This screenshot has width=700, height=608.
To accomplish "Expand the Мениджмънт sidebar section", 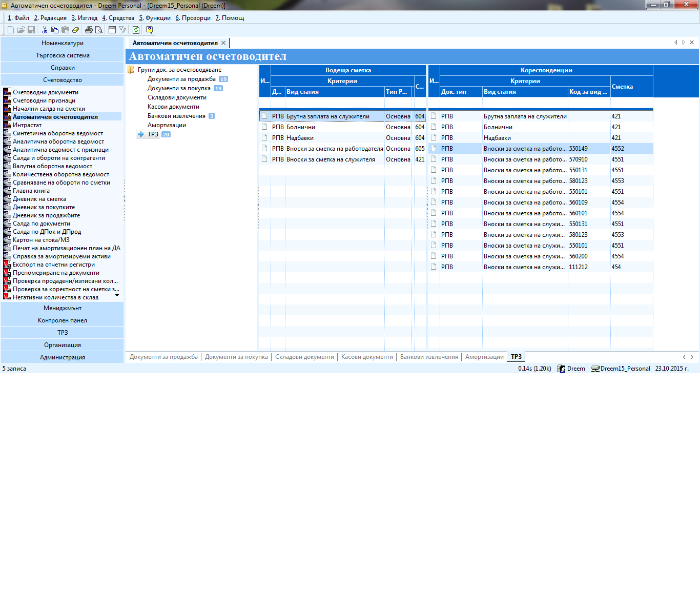I will 63,308.
